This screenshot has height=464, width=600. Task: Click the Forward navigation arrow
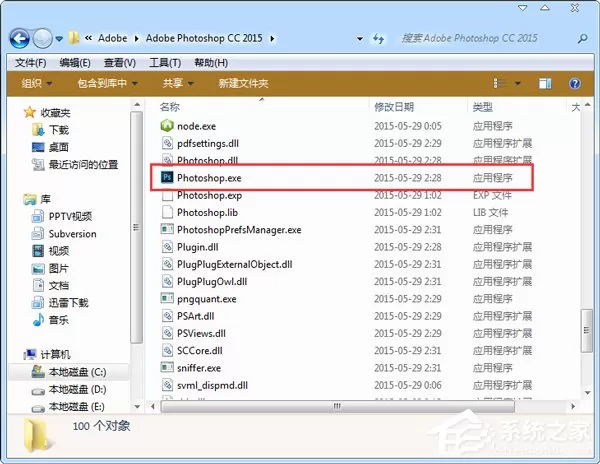(42, 38)
